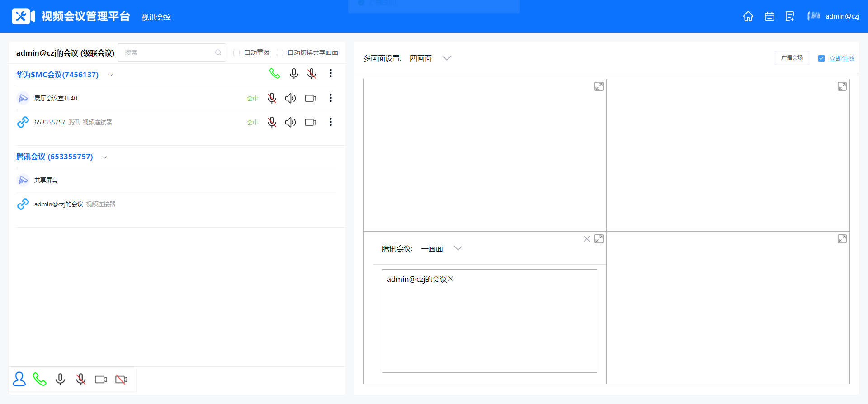Select the 共享屏幕 participant row
This screenshot has height=404, width=868.
[x=176, y=180]
